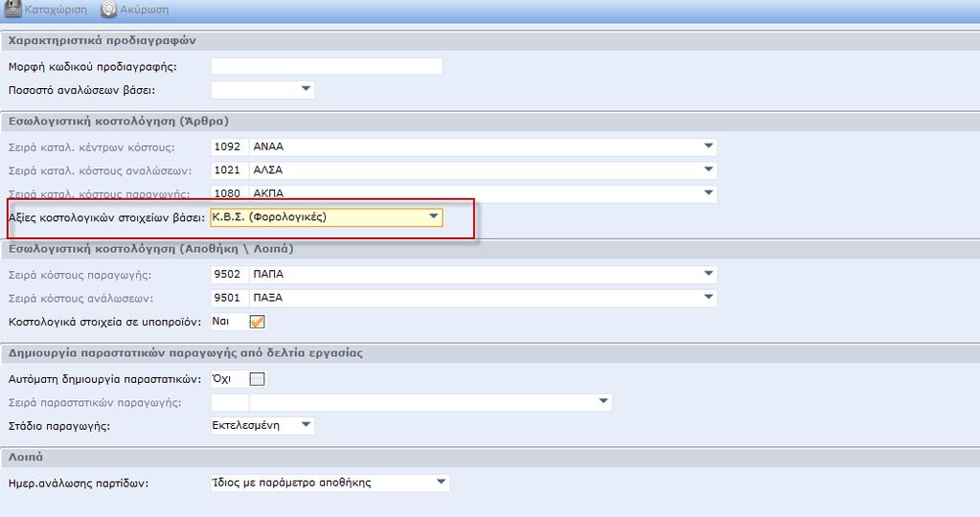The height and width of the screenshot is (517, 980).
Task: Click the 9501 code field
Action: pos(229,298)
